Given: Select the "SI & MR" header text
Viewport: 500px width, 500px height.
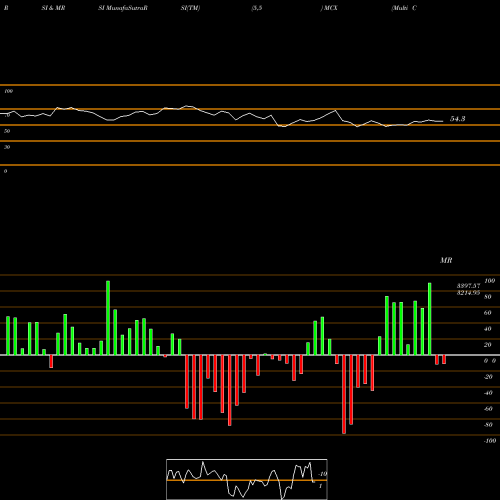Looking at the screenshot, I should [x=53, y=8].
